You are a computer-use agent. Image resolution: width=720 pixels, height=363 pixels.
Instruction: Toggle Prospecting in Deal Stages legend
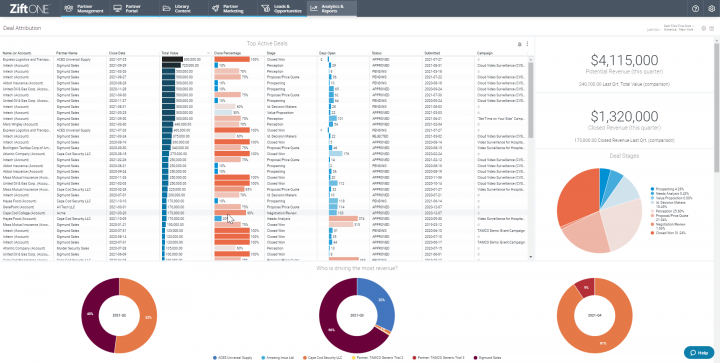(x=667, y=189)
